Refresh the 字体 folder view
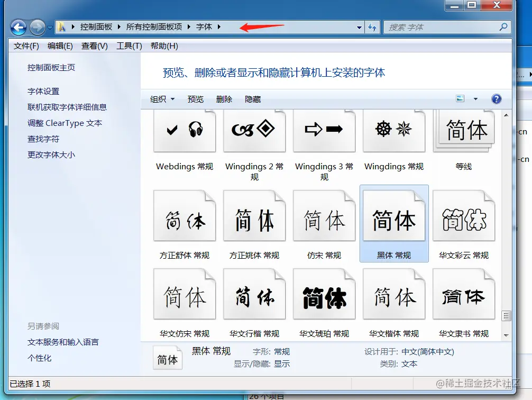 (x=372, y=27)
